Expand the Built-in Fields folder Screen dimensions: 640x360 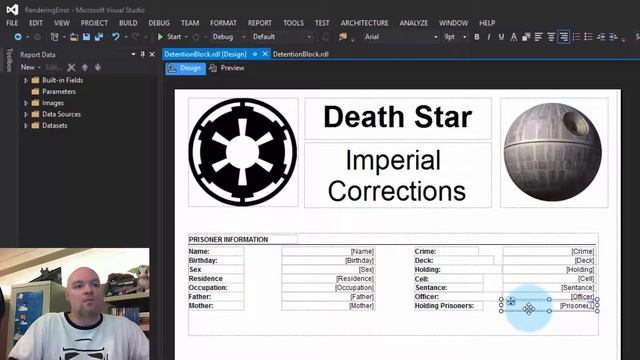(x=26, y=80)
